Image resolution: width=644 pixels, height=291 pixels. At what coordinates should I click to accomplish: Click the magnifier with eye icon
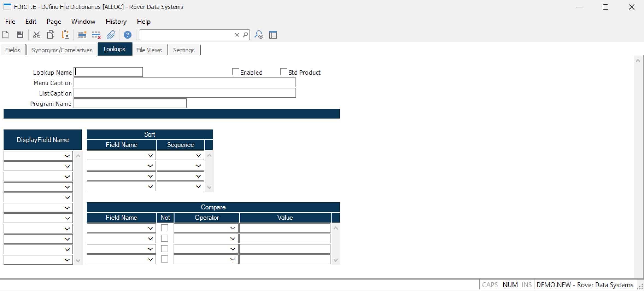[x=259, y=35]
